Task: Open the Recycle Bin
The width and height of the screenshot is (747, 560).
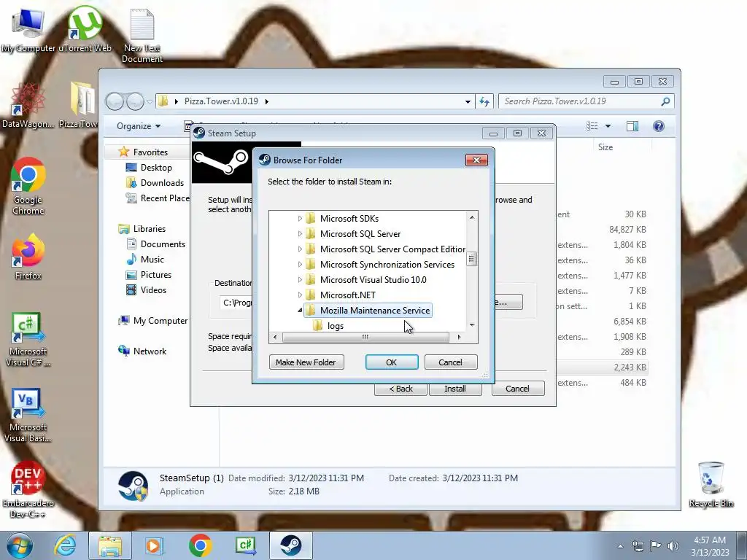Action: (x=711, y=484)
